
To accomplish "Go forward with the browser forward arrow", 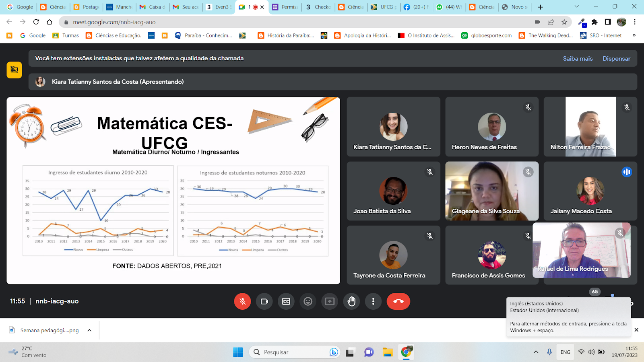I will (23, 22).
